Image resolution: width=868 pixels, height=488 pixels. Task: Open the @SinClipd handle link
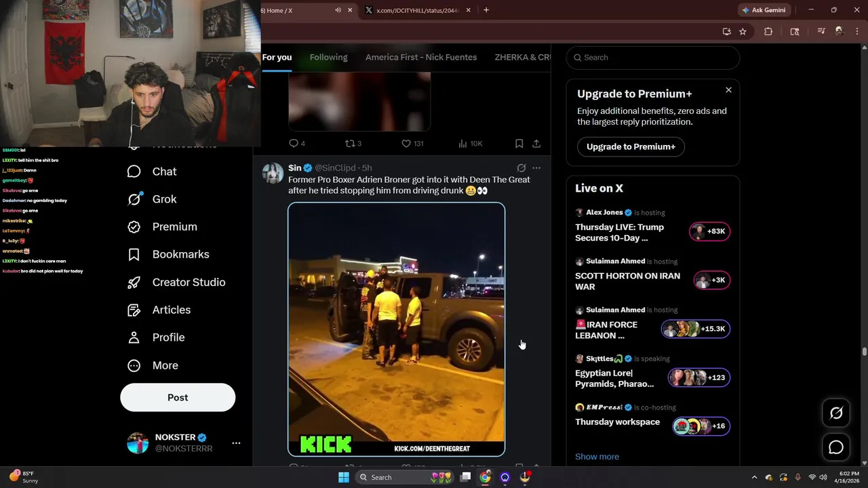335,168
